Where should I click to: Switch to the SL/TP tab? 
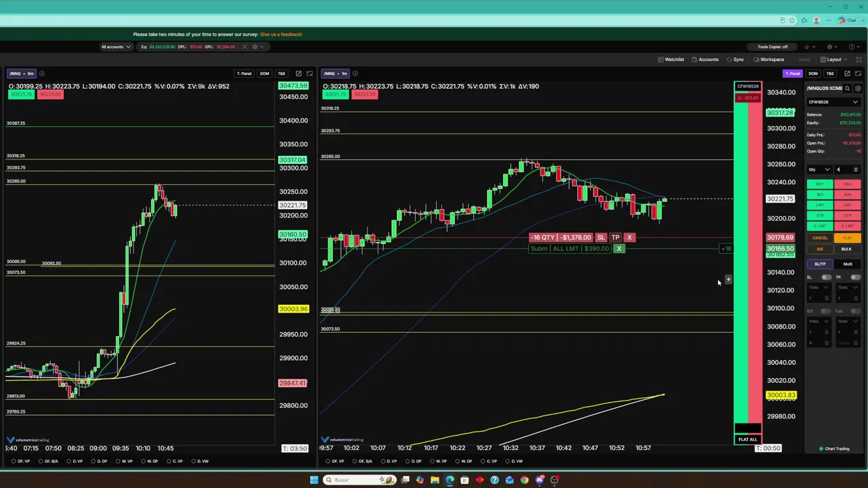coord(820,264)
